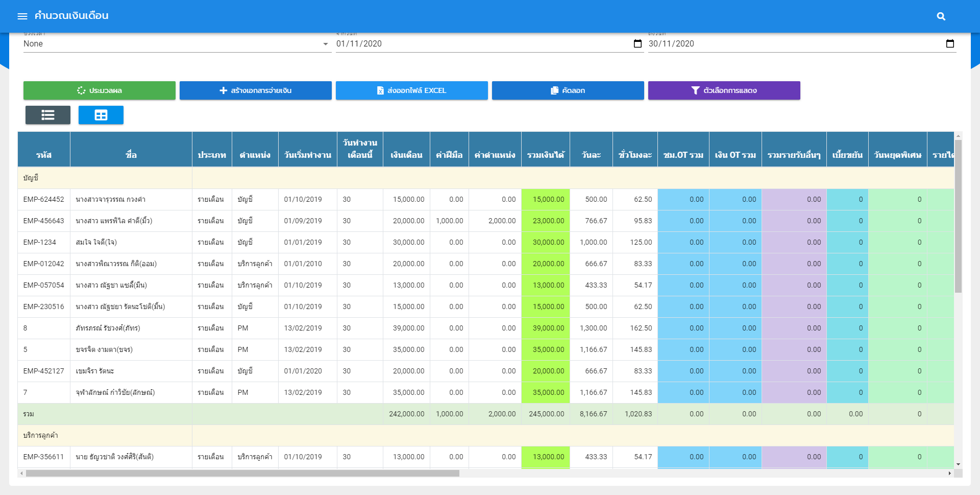Select employee code EMP-452127
This screenshot has height=495, width=980.
[43, 371]
